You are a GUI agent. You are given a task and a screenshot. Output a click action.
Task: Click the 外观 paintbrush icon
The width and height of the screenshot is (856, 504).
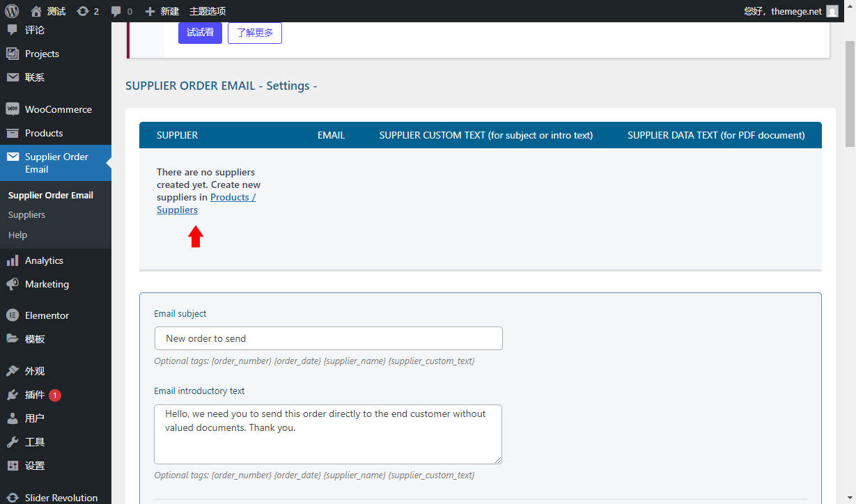click(x=12, y=371)
